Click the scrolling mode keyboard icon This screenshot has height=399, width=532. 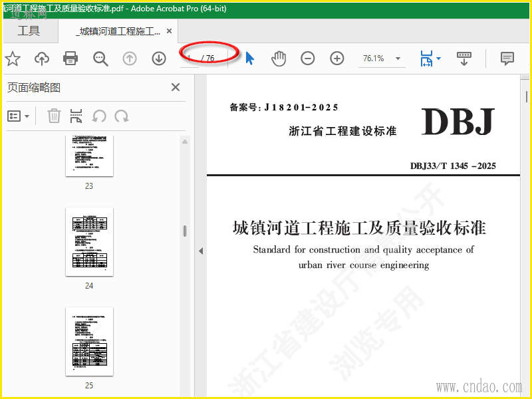[x=464, y=59]
